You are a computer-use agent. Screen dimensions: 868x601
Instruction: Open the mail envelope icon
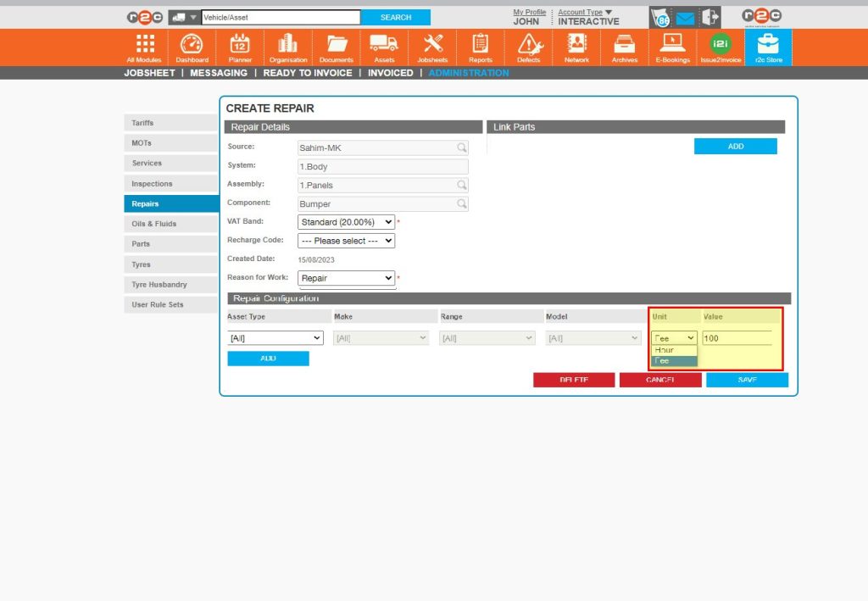[685, 19]
